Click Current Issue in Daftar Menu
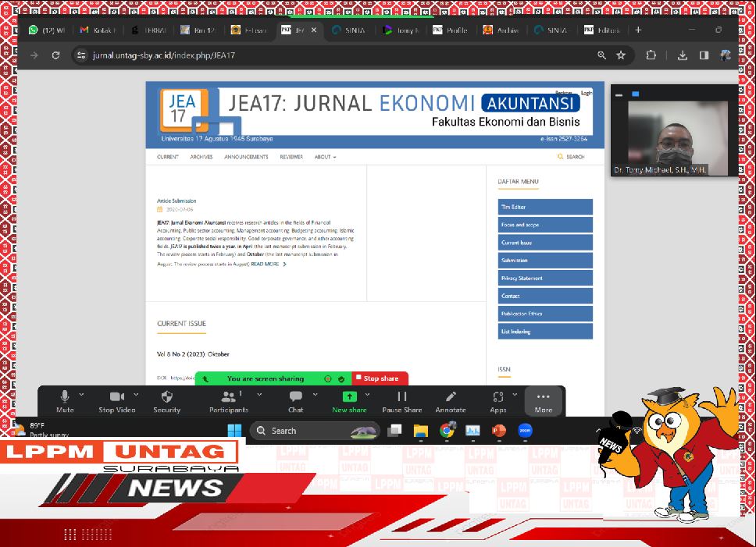Screen dimensions: 756x547 tap(545, 243)
